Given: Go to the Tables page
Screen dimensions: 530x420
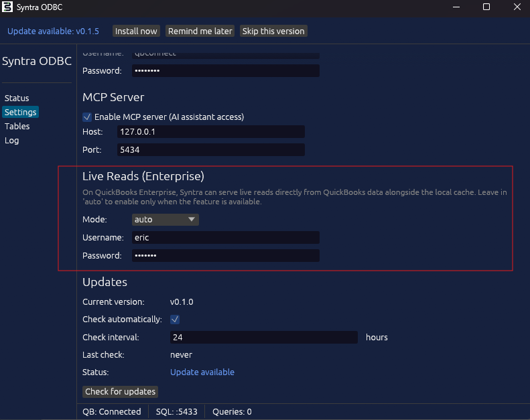Looking at the screenshot, I should pyautogui.click(x=17, y=127).
